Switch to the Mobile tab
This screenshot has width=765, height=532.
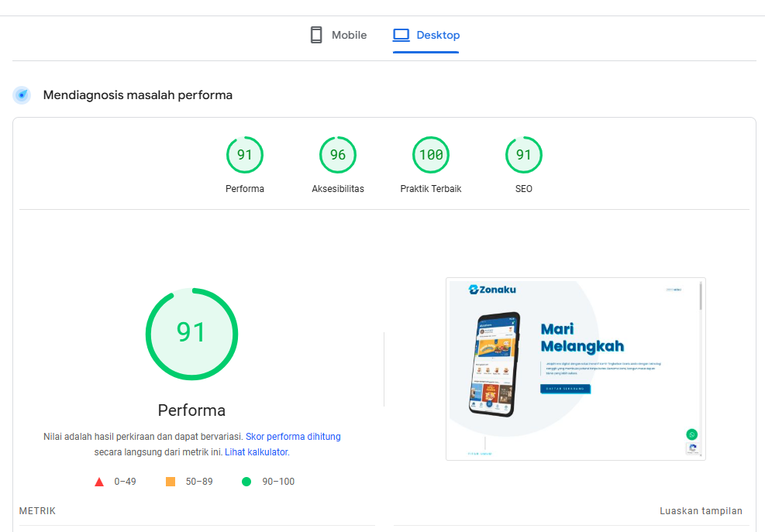pyautogui.click(x=339, y=35)
